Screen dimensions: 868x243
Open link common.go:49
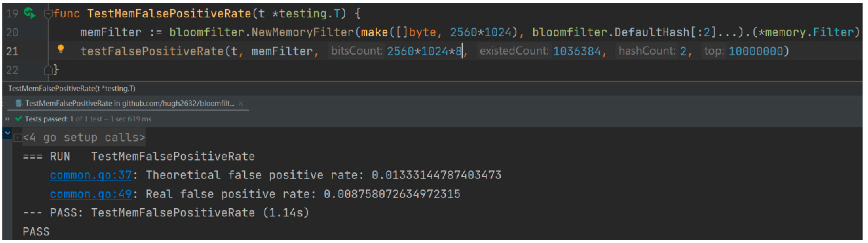coord(91,194)
